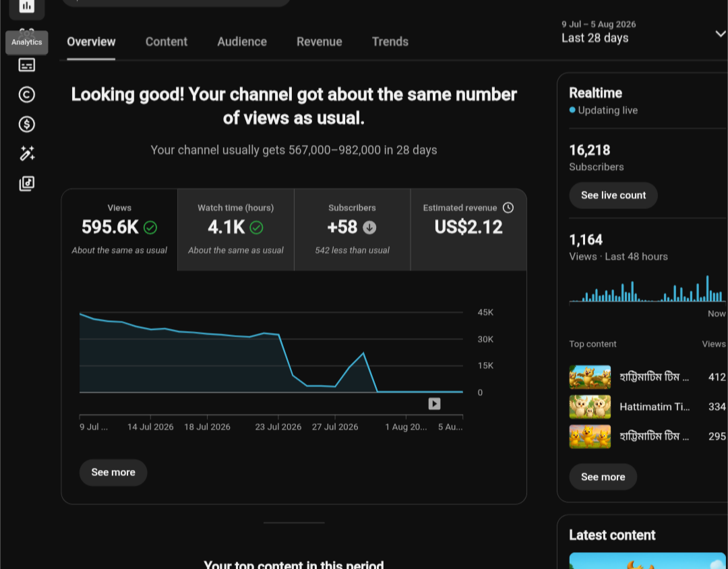This screenshot has height=569, width=728.
Task: Click clock icon beside Estimated revenue
Action: point(508,208)
